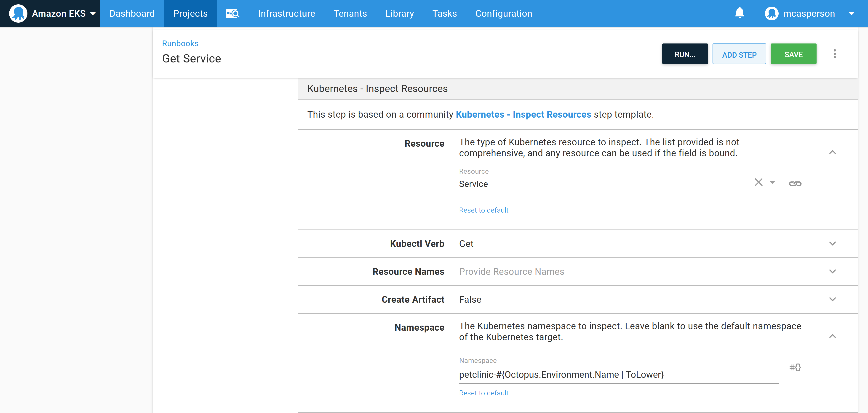This screenshot has width=868, height=413.
Task: Open the notifications bell
Action: pyautogui.click(x=739, y=13)
